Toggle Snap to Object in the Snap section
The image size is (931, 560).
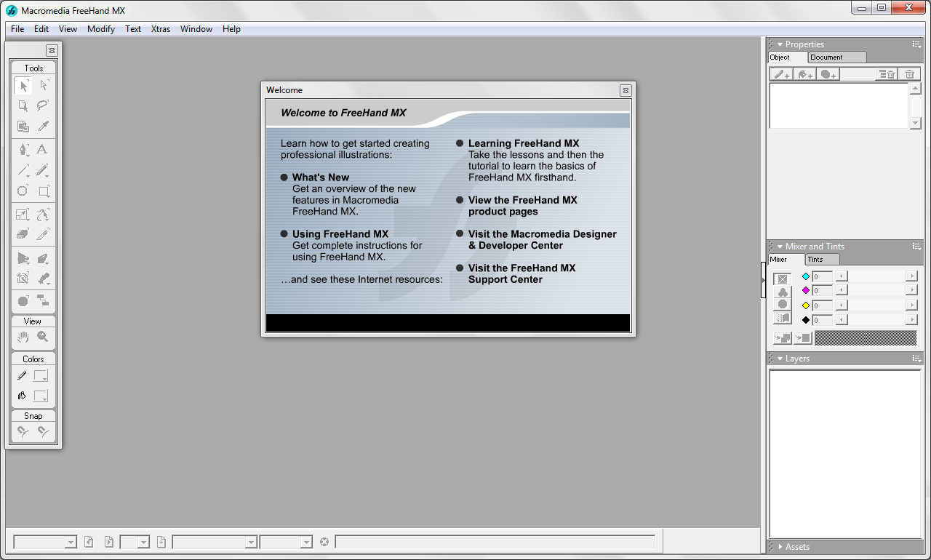[44, 431]
